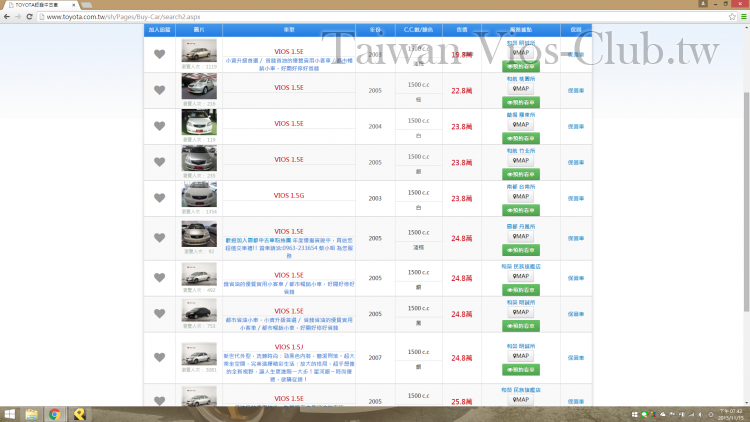750x422 pixels.
Task: Select the TOYOTA browser tab
Action: click(x=42, y=5)
